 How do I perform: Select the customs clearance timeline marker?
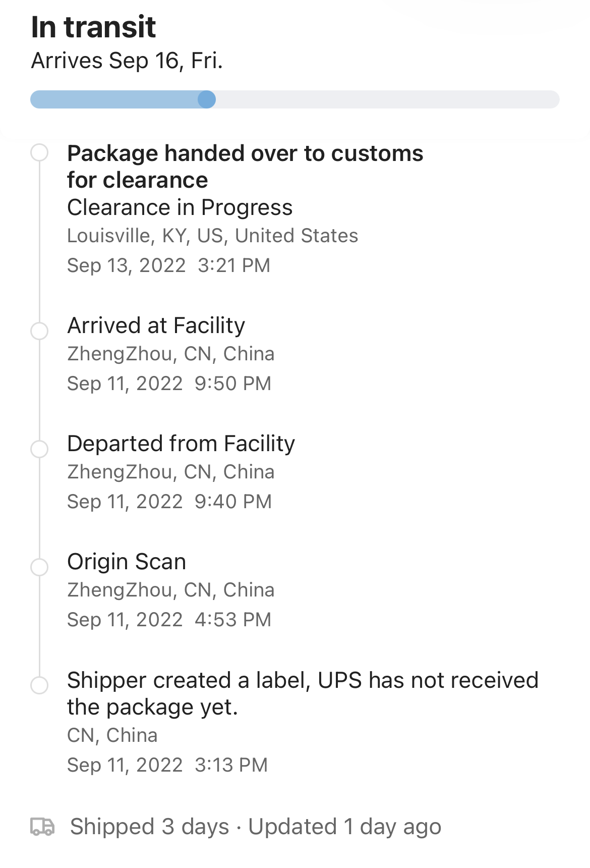point(39,152)
